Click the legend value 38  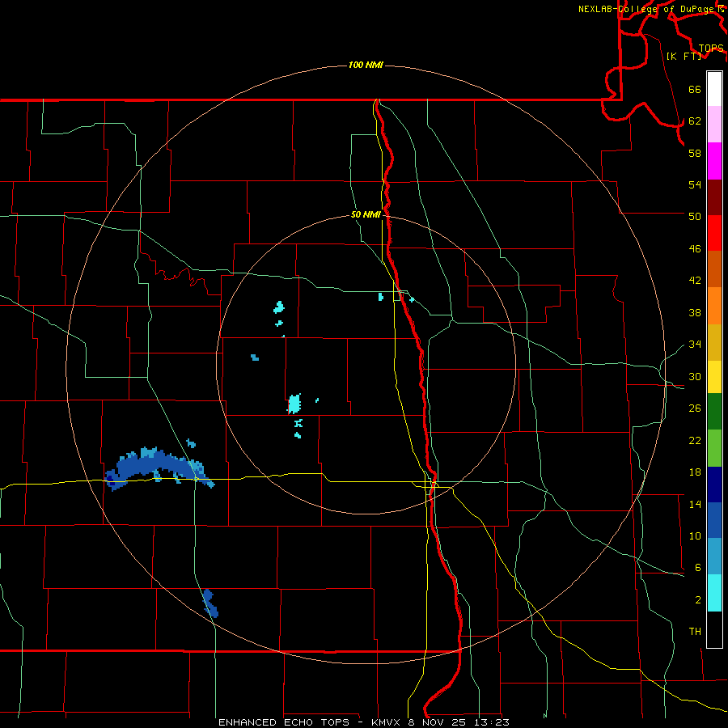click(695, 312)
